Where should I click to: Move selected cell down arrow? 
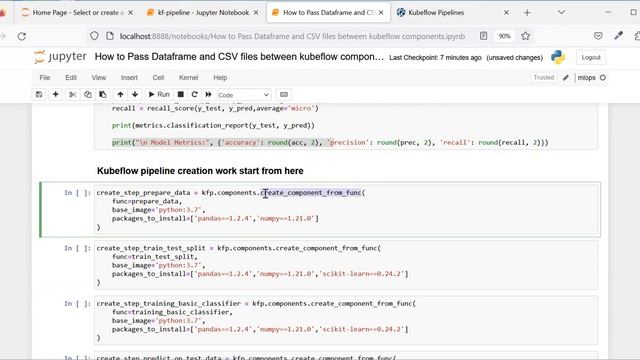(x=135, y=95)
